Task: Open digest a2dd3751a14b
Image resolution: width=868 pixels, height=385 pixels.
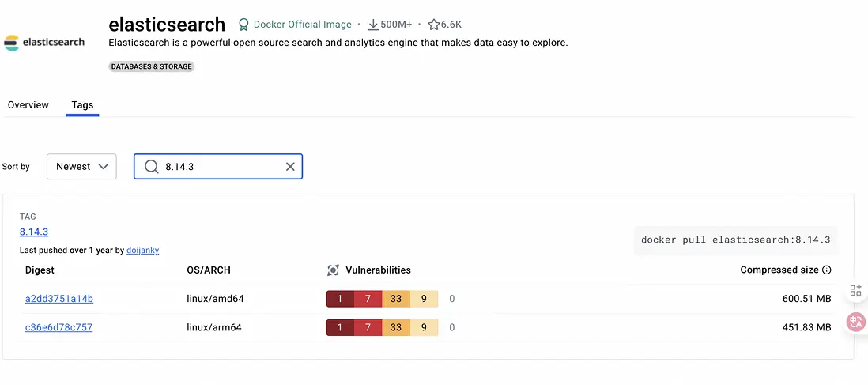Action: coord(59,299)
